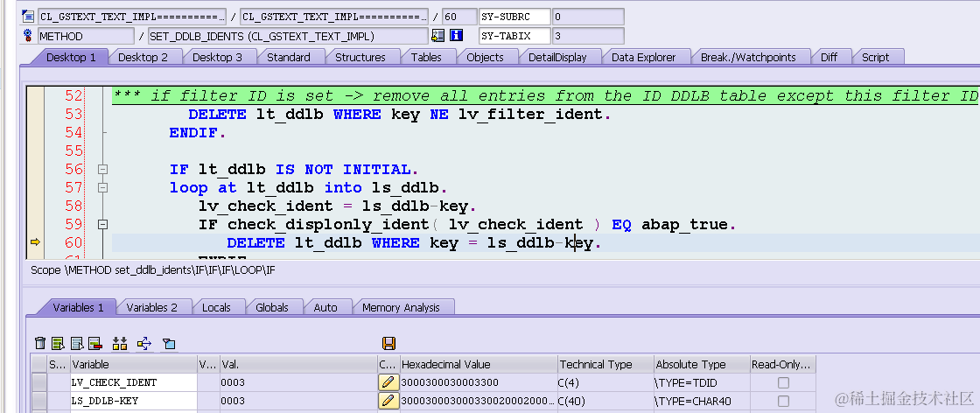Select the Locals tab
The image size is (980, 413).
coord(215,307)
